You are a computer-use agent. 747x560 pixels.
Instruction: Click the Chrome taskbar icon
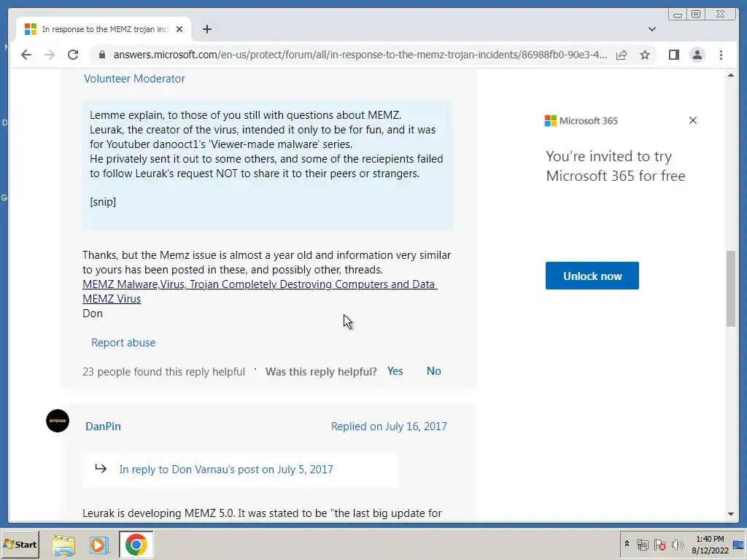tap(136, 545)
